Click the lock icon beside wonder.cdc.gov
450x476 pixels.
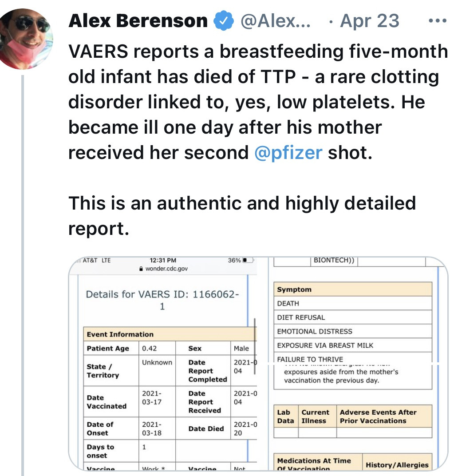[x=142, y=268]
